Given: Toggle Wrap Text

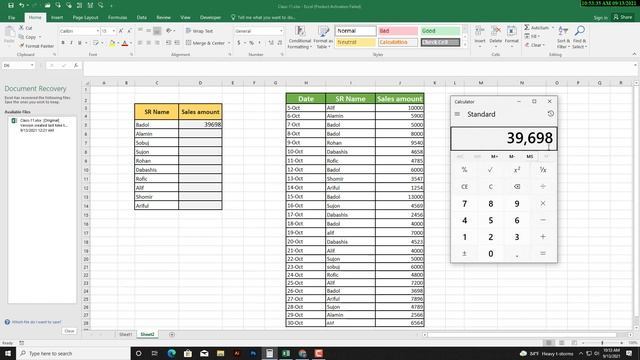Looking at the screenshot, I should (x=199, y=31).
